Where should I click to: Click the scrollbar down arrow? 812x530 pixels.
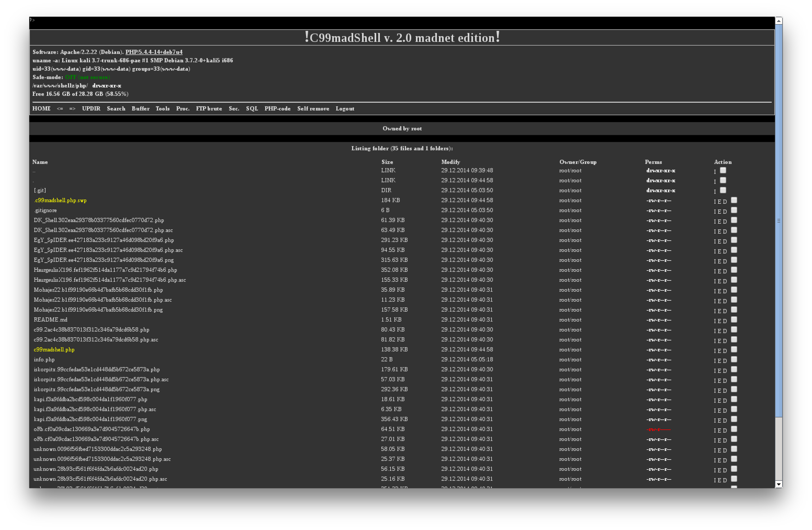coord(778,484)
